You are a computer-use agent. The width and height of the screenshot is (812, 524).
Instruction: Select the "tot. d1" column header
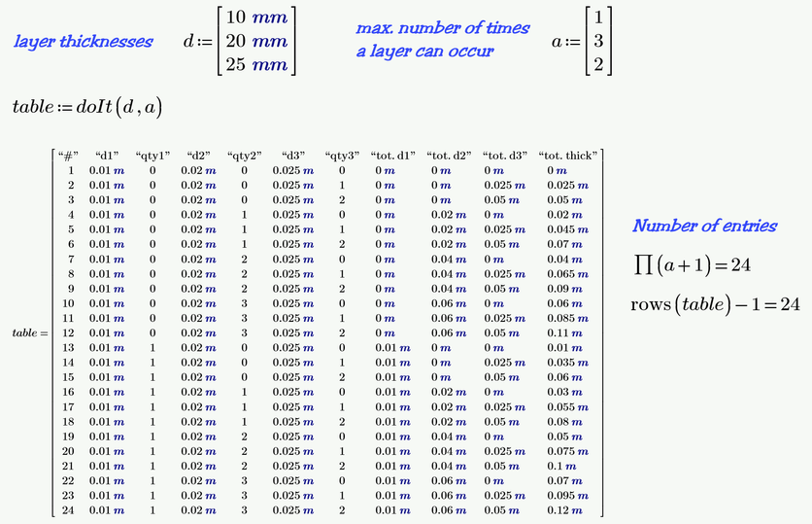click(x=393, y=156)
